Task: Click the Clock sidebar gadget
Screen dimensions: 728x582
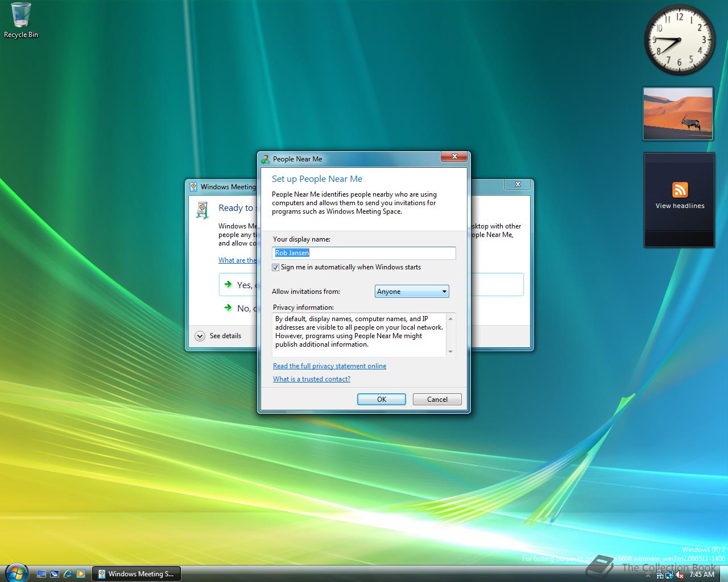Action: pos(679,40)
